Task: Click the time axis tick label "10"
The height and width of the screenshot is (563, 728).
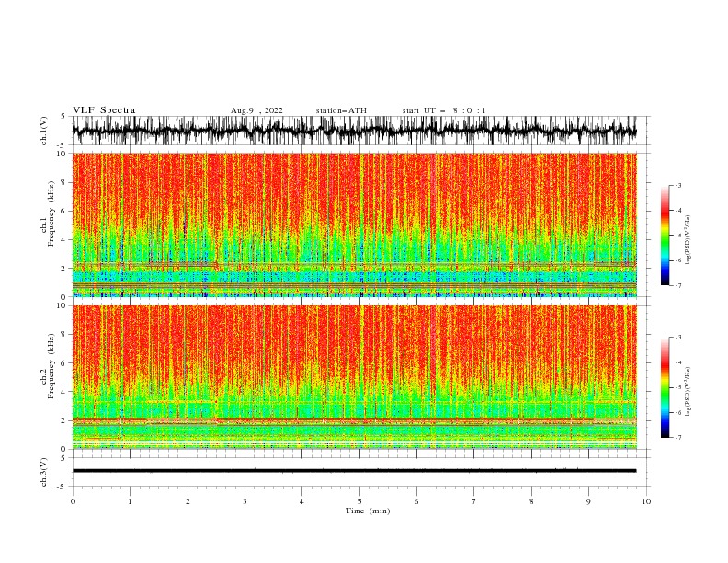Action: [x=646, y=501]
